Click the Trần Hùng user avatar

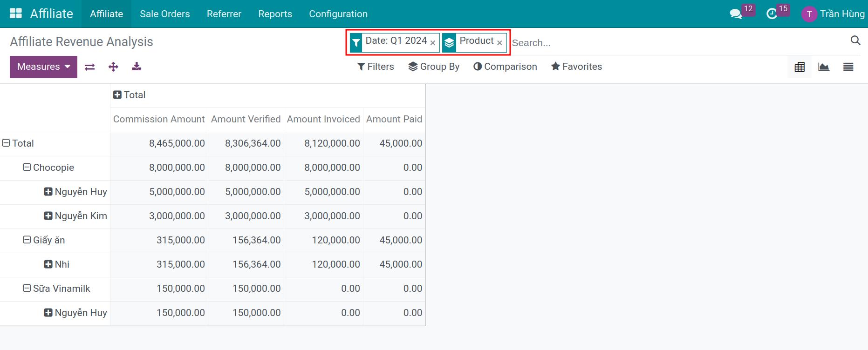point(809,14)
